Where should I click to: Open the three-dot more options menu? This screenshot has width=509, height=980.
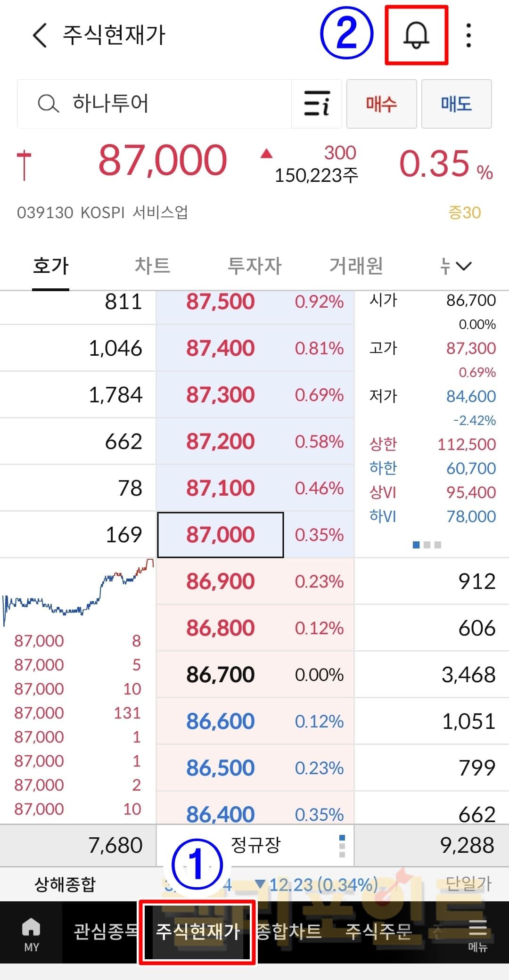point(468,35)
